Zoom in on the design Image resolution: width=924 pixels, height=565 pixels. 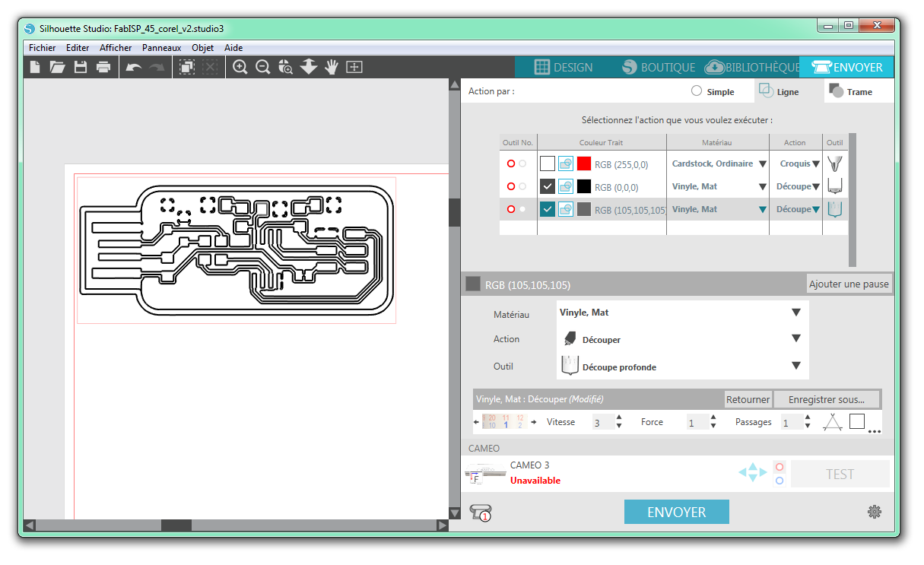coord(240,67)
